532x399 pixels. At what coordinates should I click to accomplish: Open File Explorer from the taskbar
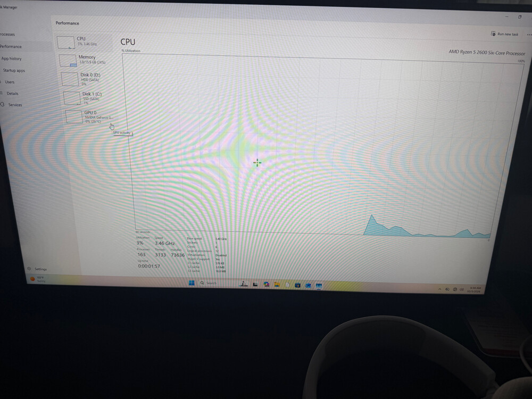pos(277,284)
